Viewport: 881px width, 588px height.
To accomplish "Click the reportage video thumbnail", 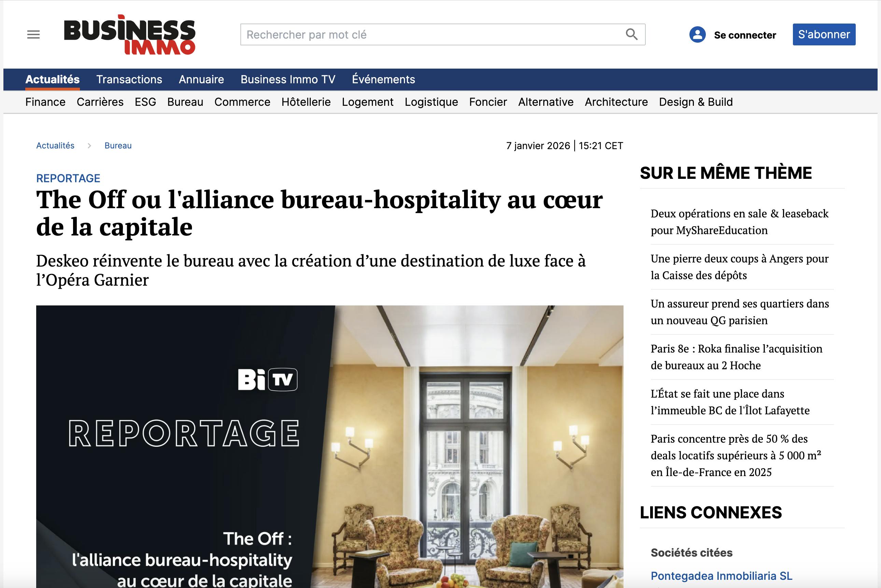I will tap(330, 446).
